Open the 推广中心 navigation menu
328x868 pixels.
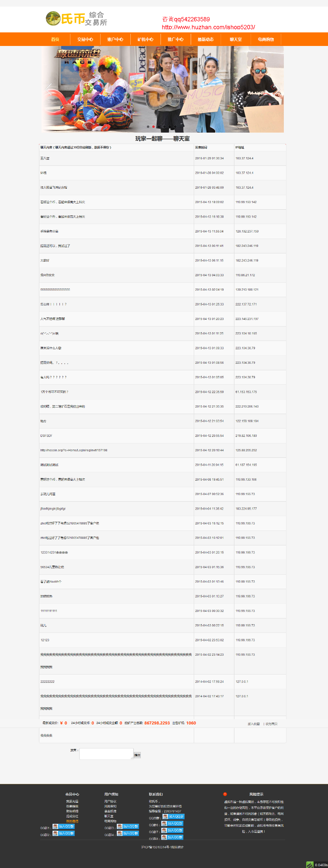(176, 39)
